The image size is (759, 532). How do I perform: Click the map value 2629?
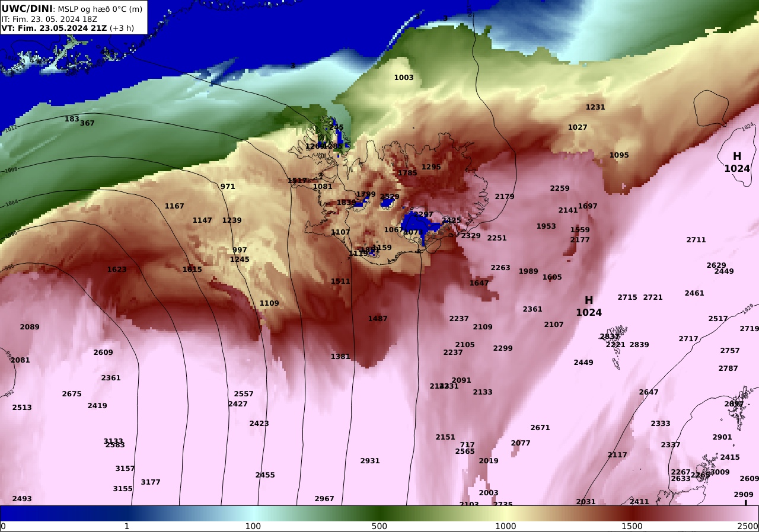click(716, 265)
